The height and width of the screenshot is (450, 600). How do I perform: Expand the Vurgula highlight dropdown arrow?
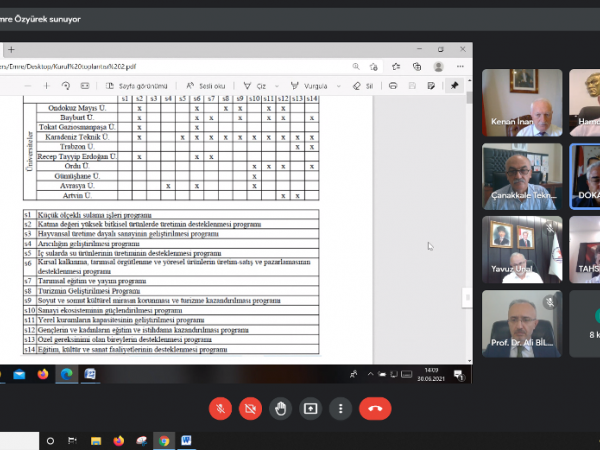click(339, 86)
